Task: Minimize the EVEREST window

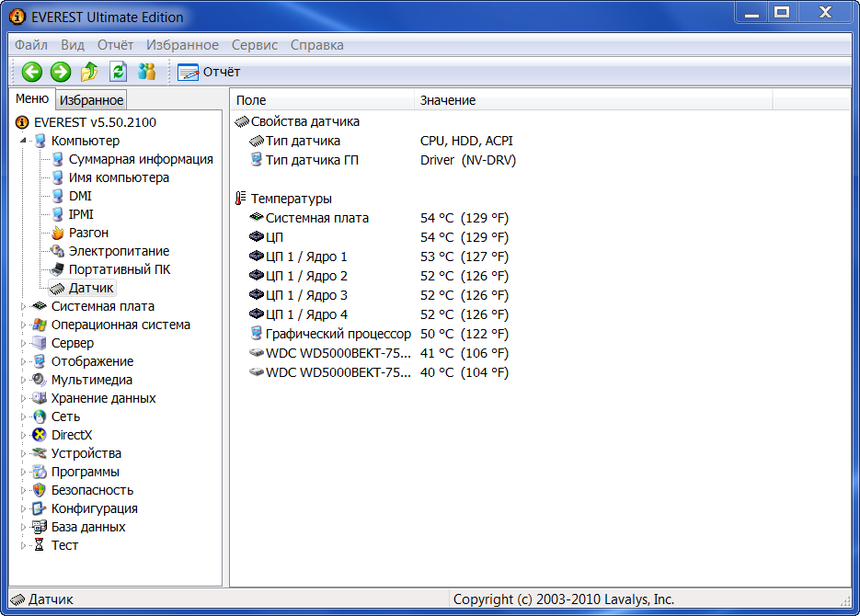Action: [x=751, y=12]
